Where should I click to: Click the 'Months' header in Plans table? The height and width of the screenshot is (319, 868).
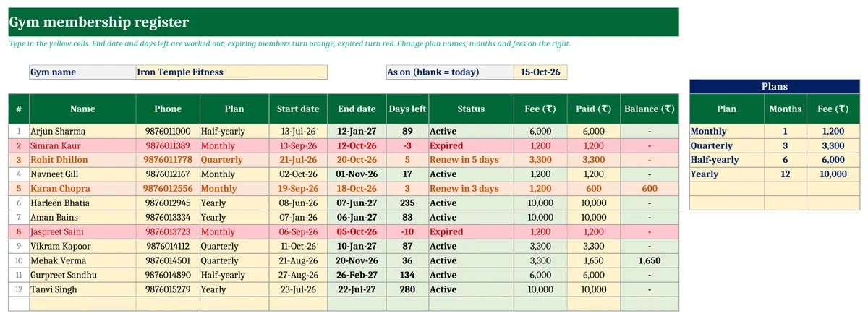click(x=786, y=109)
